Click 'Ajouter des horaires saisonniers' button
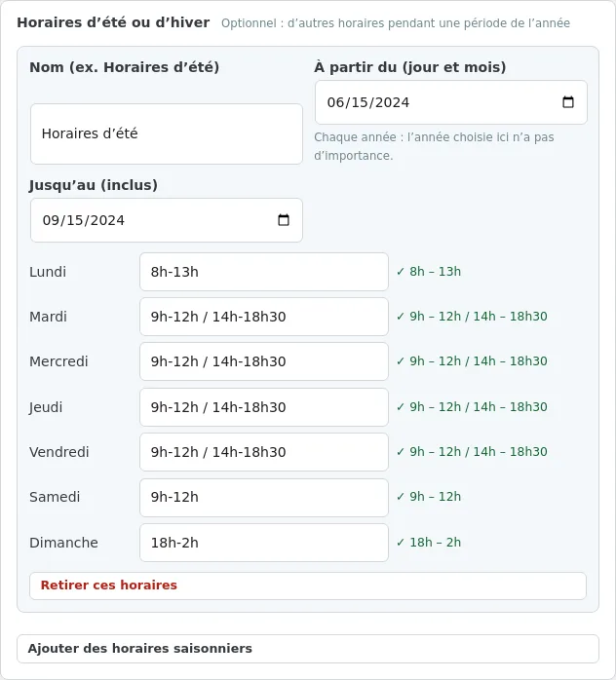This screenshot has width=616, height=680. [308, 649]
